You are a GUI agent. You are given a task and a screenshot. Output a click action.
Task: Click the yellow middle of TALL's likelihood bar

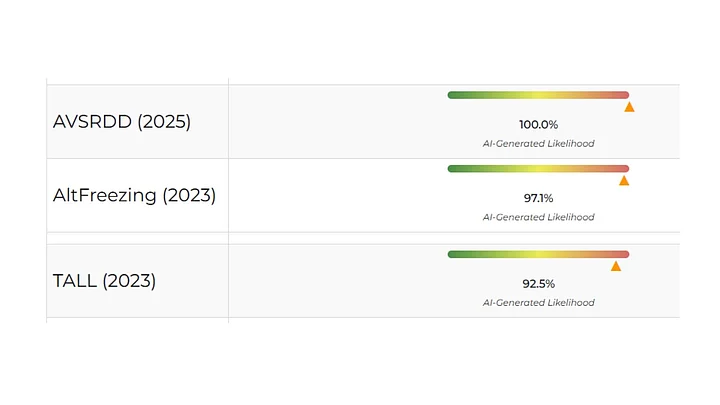tap(540, 254)
